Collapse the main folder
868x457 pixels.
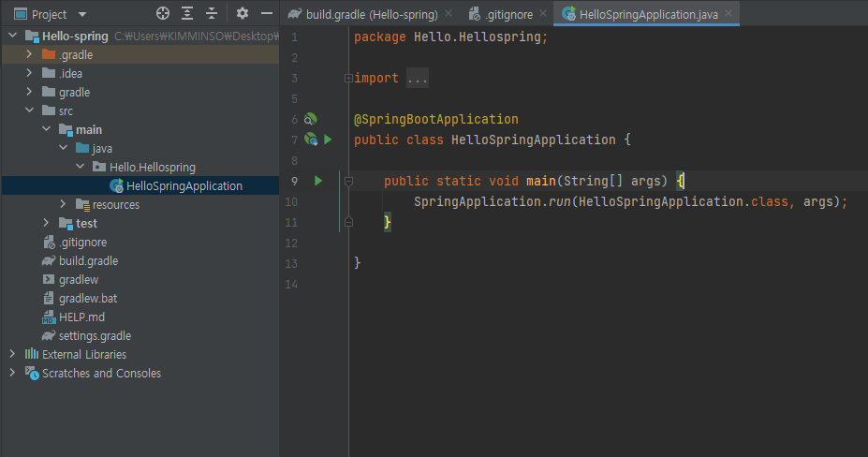47,129
